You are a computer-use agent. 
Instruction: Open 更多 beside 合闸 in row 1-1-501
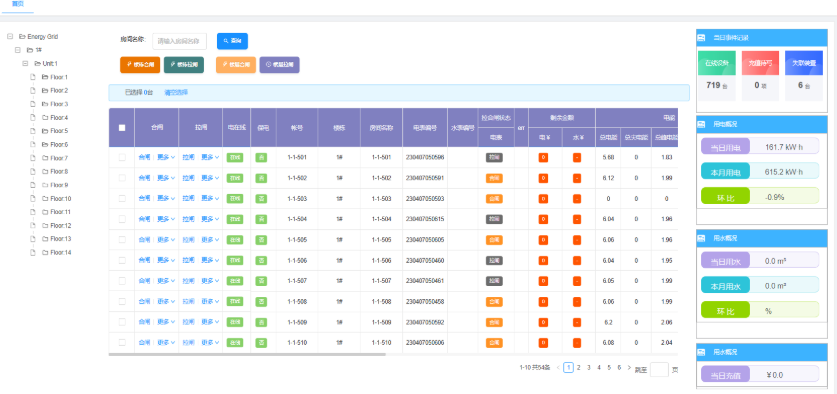point(166,157)
